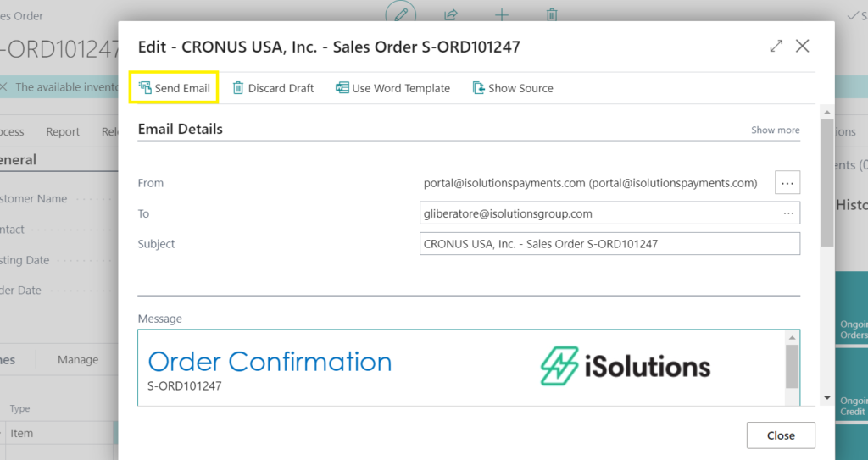The image size is (868, 460).
Task: Open the Report menu in the background page
Action: point(63,132)
